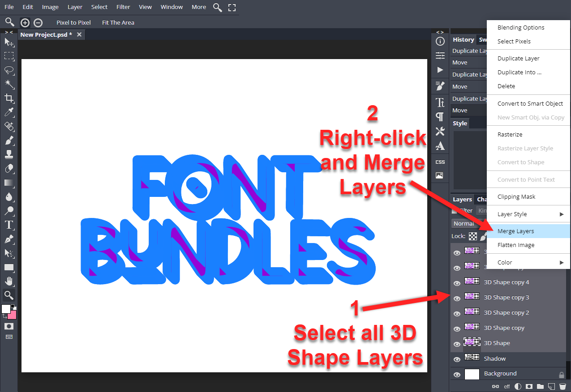Select the Eyedropper tool

[x=9, y=112]
